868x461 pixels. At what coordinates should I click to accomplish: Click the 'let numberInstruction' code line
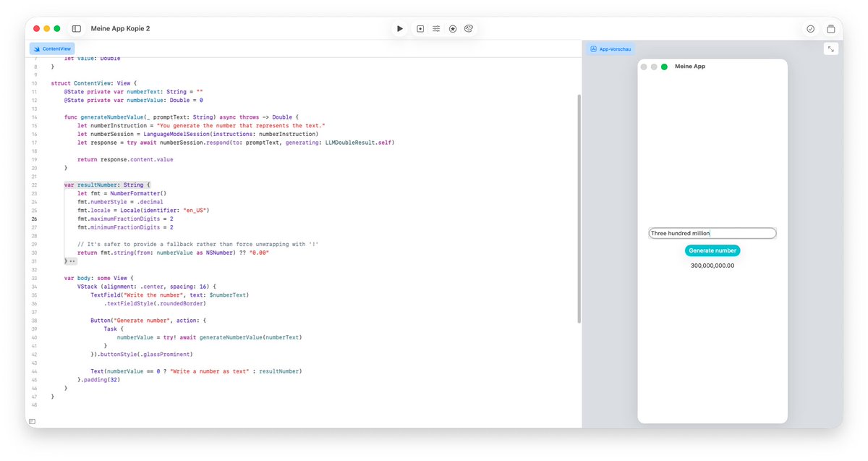tap(202, 126)
